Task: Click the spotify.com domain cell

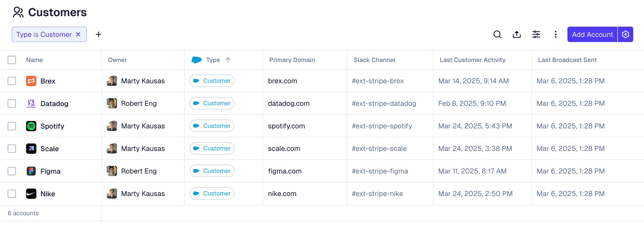Action: [x=287, y=126]
